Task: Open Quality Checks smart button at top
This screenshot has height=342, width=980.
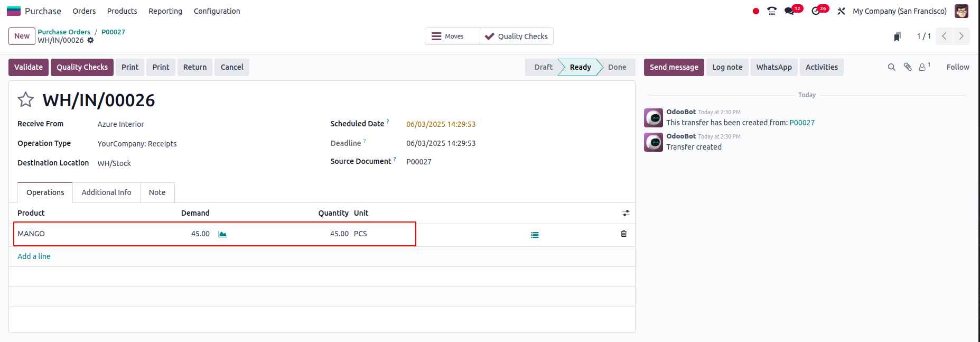Action: (517, 36)
